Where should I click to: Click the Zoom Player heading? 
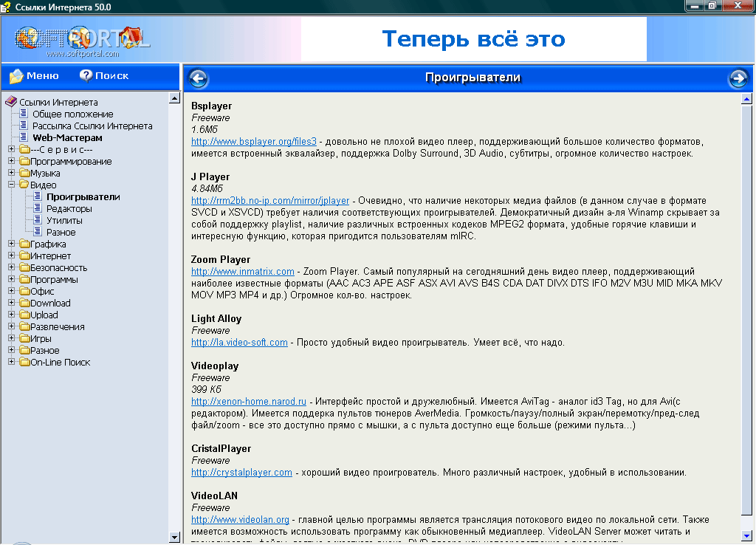point(220,259)
